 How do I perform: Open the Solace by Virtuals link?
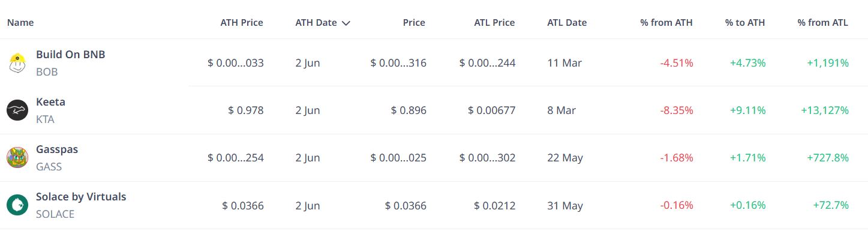(x=81, y=197)
